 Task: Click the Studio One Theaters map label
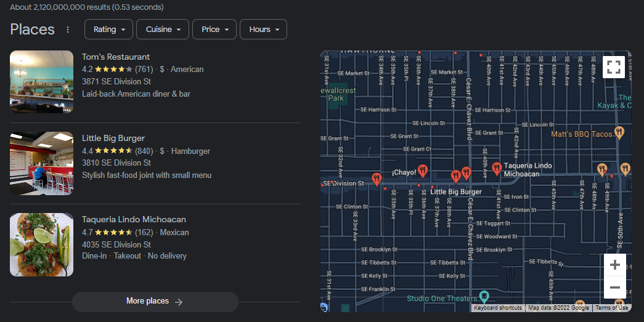coord(442,299)
